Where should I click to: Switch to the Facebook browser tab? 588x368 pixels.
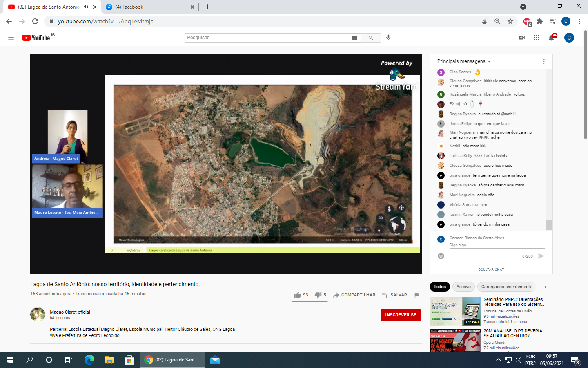pos(149,7)
